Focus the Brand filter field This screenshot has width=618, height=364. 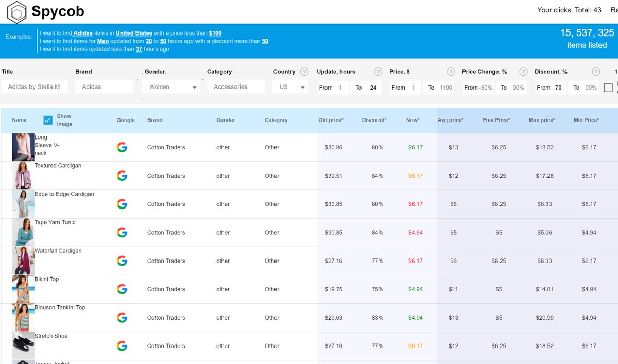click(x=104, y=87)
